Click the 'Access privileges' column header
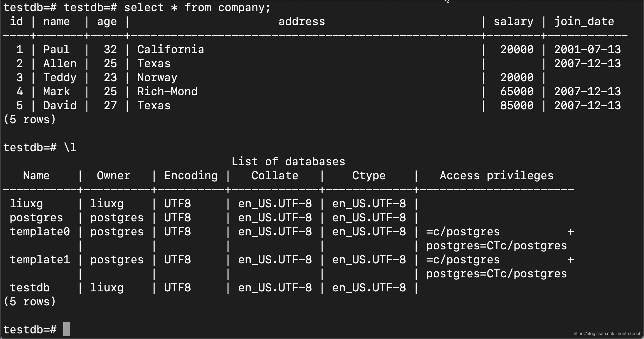Image resolution: width=644 pixels, height=339 pixels. [497, 176]
